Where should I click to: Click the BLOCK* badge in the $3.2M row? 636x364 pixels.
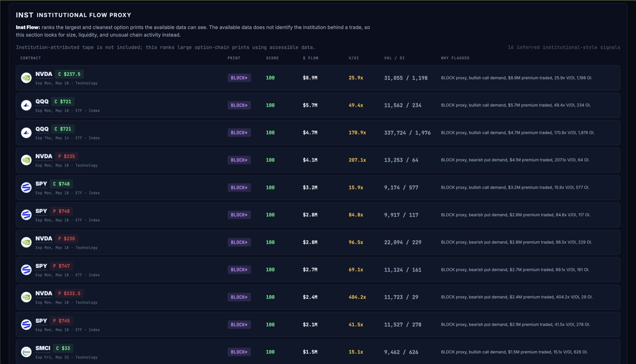(239, 187)
